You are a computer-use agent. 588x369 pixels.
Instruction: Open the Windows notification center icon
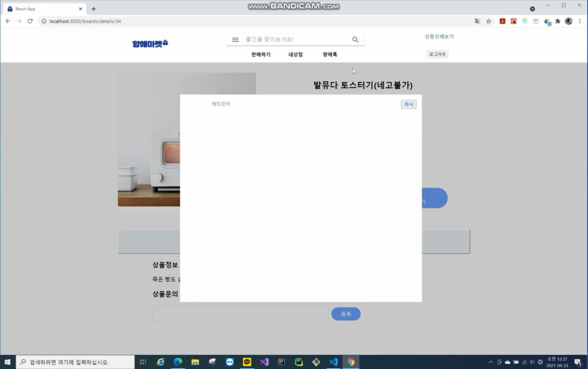578,362
